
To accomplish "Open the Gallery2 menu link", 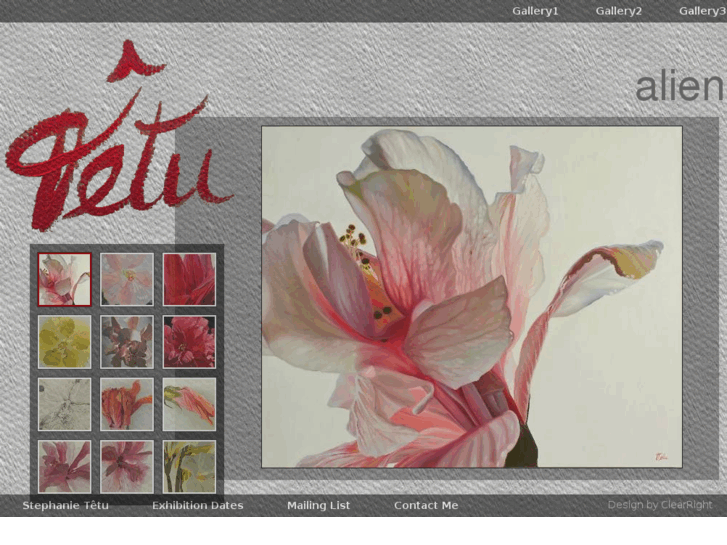I will click(x=619, y=11).
